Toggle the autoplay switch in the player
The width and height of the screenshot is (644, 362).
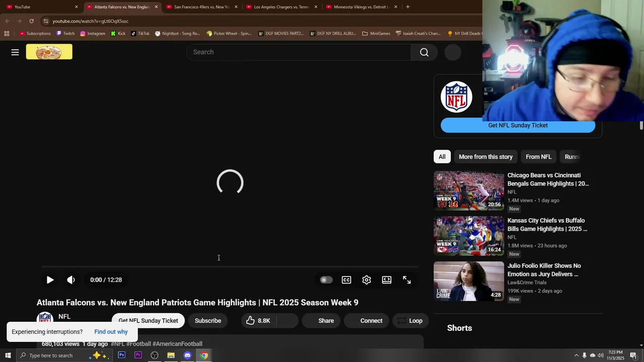(x=326, y=280)
